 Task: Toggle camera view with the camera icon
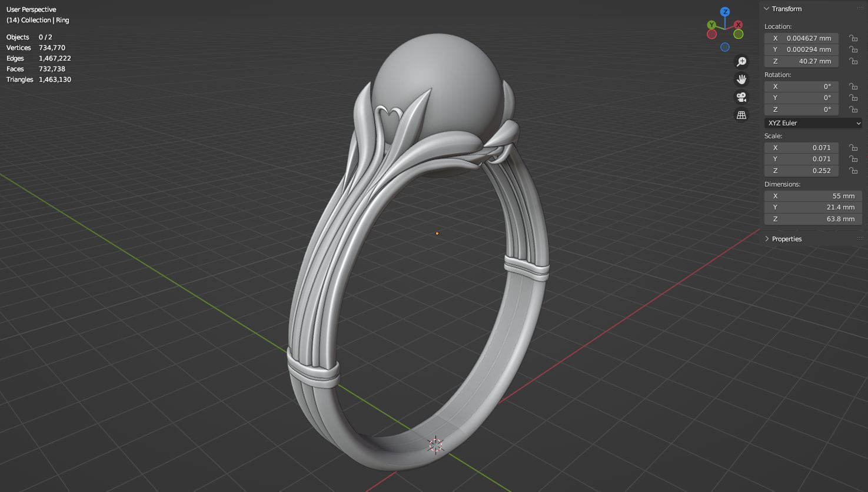(741, 97)
